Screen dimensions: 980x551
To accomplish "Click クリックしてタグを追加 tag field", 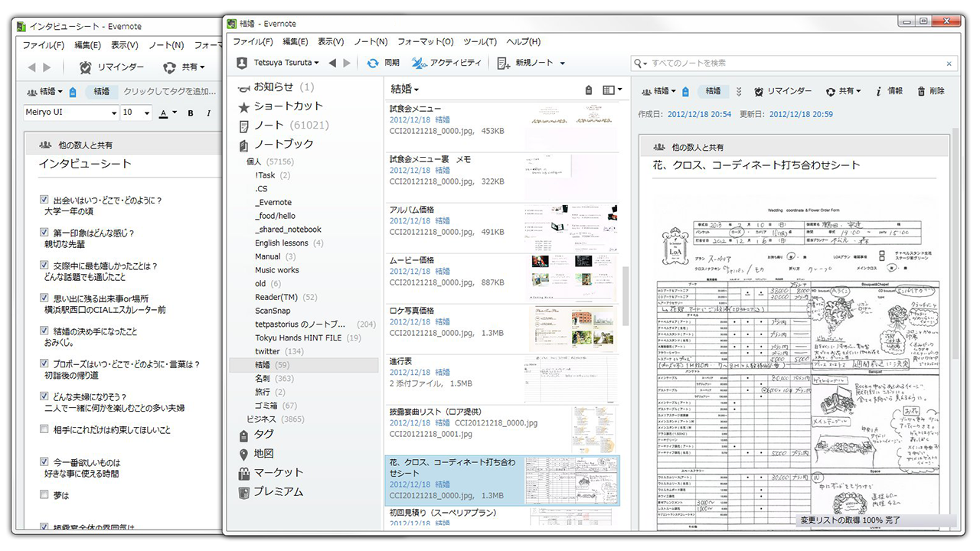I will (169, 92).
